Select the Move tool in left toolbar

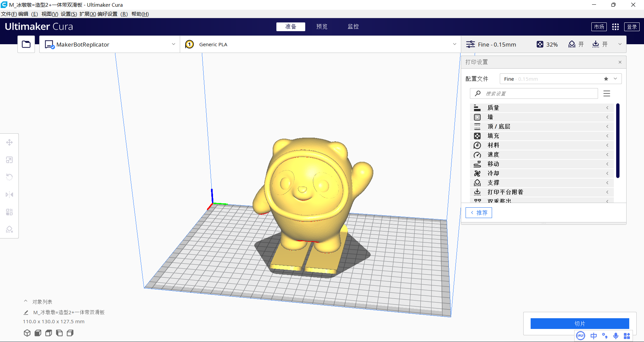tap(9, 142)
